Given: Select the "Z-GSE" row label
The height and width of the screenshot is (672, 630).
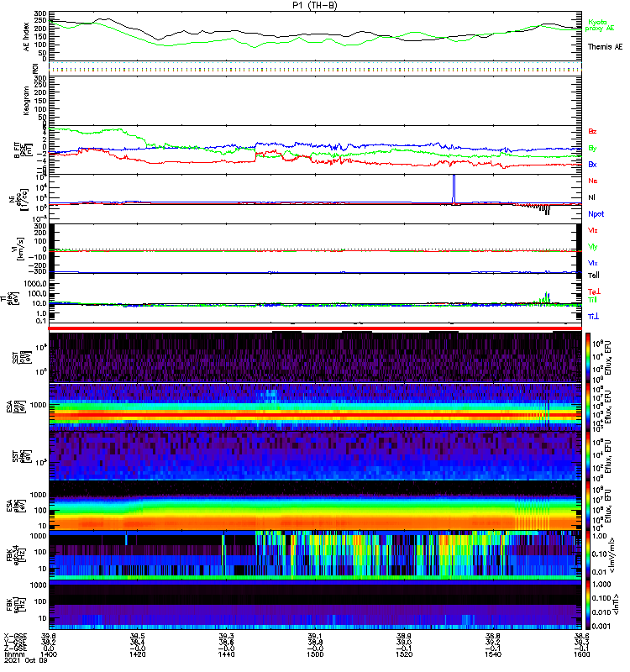Looking at the screenshot, I should (15, 648).
